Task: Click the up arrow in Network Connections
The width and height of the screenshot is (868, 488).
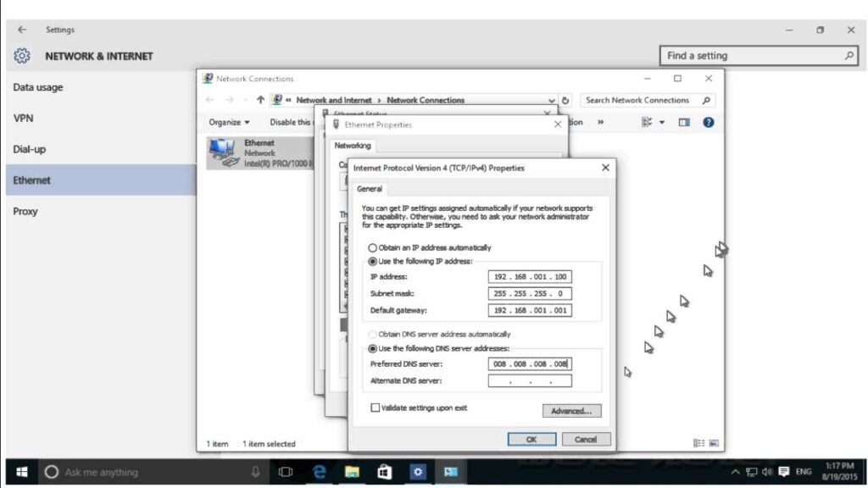Action: pyautogui.click(x=260, y=100)
